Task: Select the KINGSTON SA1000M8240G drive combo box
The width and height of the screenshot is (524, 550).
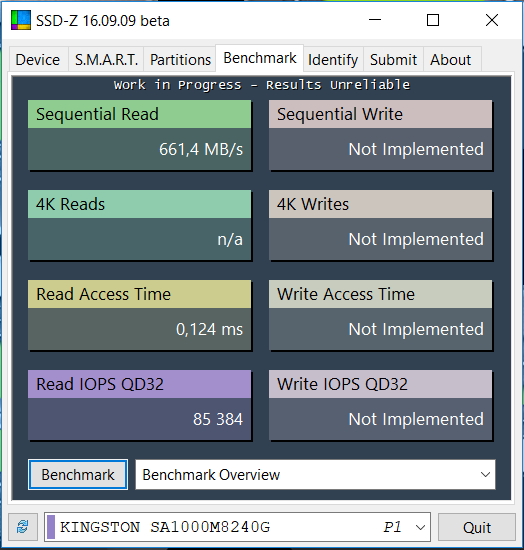Action: point(237,526)
